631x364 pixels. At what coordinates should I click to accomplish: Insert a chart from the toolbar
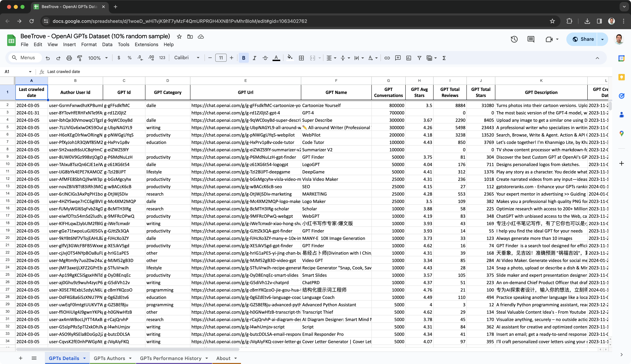tap(408, 58)
